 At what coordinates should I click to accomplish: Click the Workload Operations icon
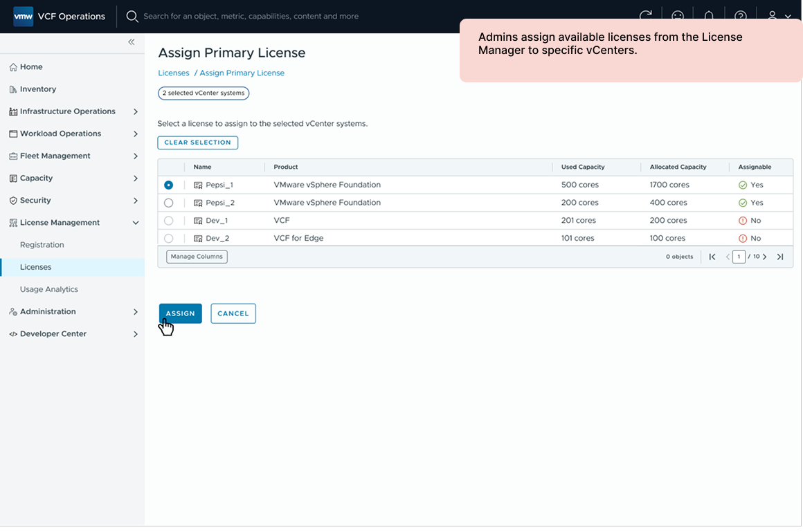(x=13, y=134)
